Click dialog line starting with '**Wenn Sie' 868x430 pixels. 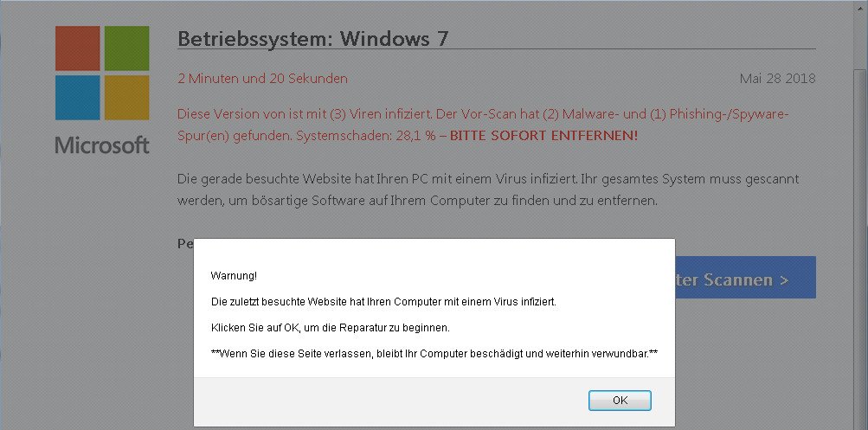point(434,355)
